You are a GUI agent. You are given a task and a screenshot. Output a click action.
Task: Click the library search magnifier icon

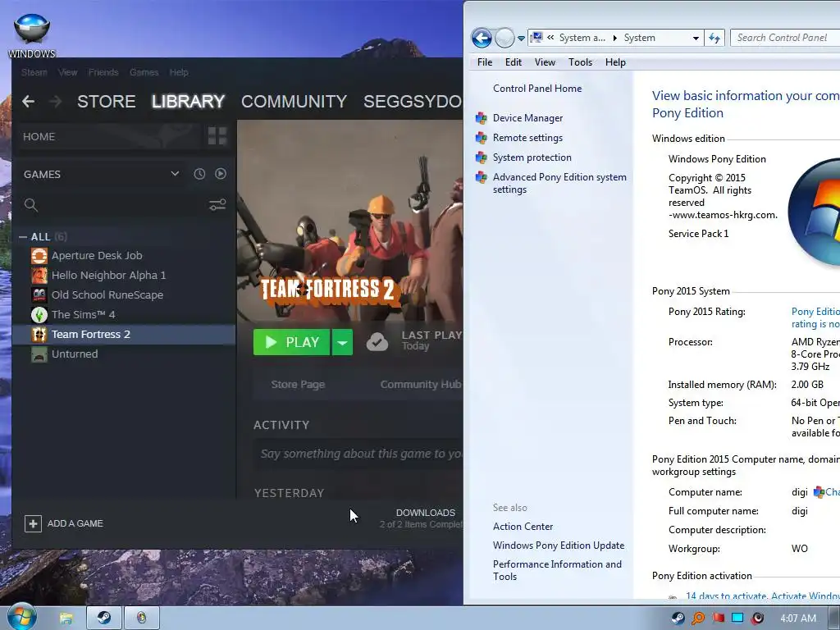31,204
